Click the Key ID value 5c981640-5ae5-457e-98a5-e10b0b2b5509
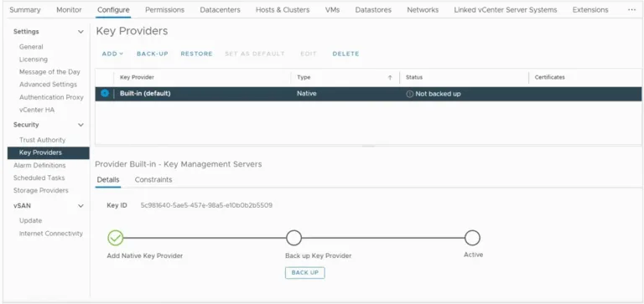This screenshot has width=644, height=304. click(x=206, y=205)
